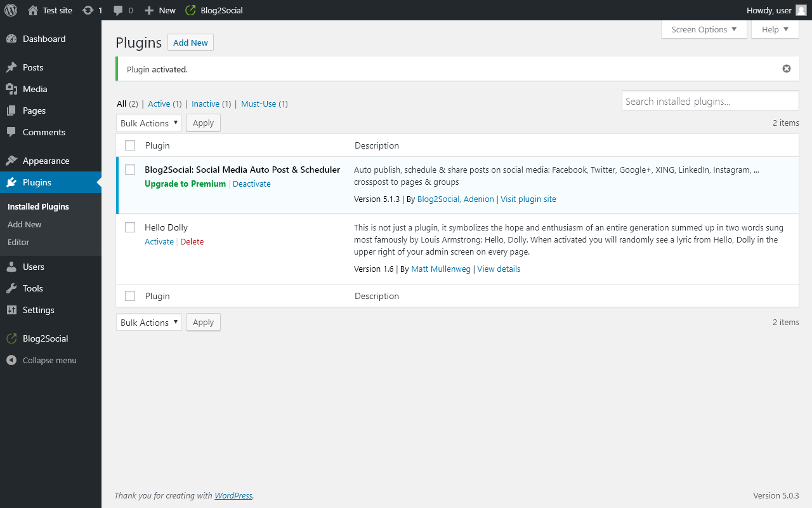This screenshot has height=508, width=812.
Task: Tick the select-all checkbox in table header
Action: (x=130, y=145)
